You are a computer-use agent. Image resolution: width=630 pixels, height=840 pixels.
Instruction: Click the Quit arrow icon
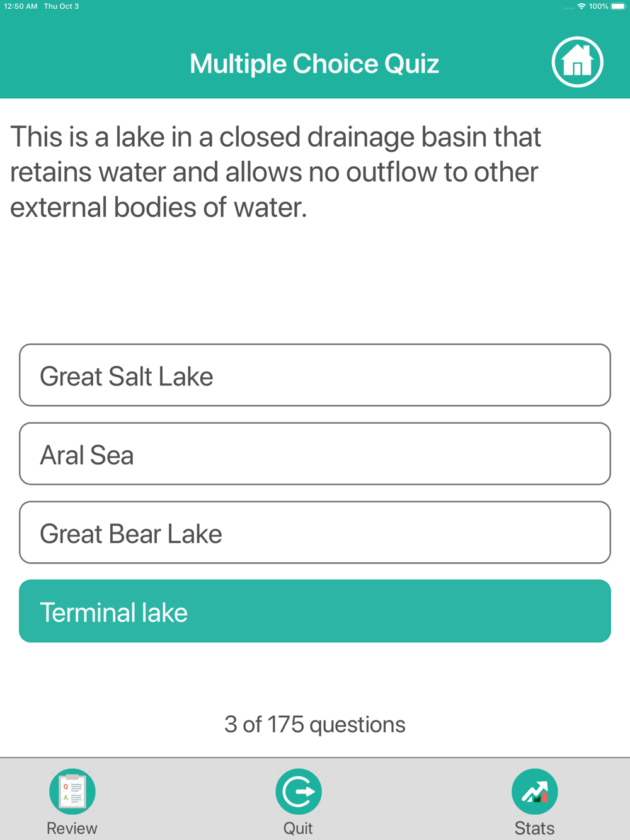tap(299, 792)
